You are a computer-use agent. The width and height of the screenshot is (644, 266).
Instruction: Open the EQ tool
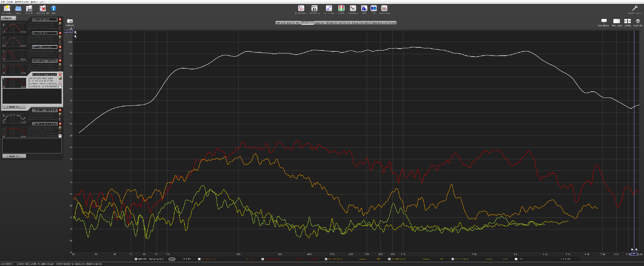tap(374, 8)
